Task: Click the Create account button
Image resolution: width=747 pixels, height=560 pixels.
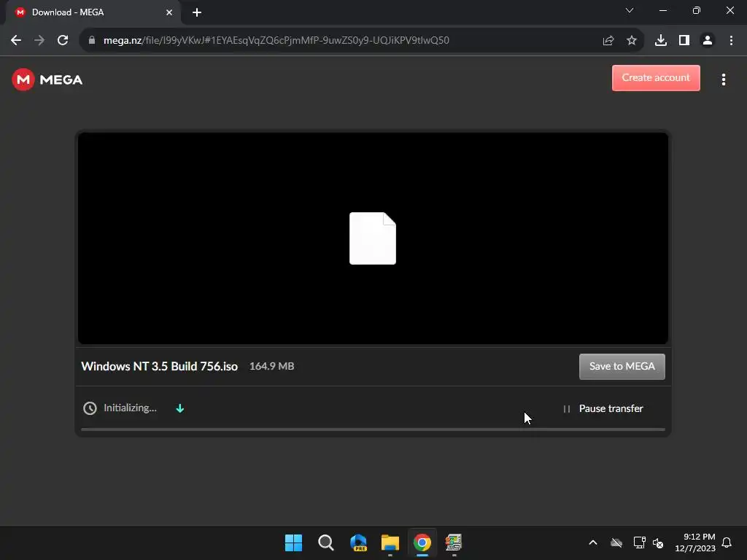Action: pyautogui.click(x=656, y=77)
